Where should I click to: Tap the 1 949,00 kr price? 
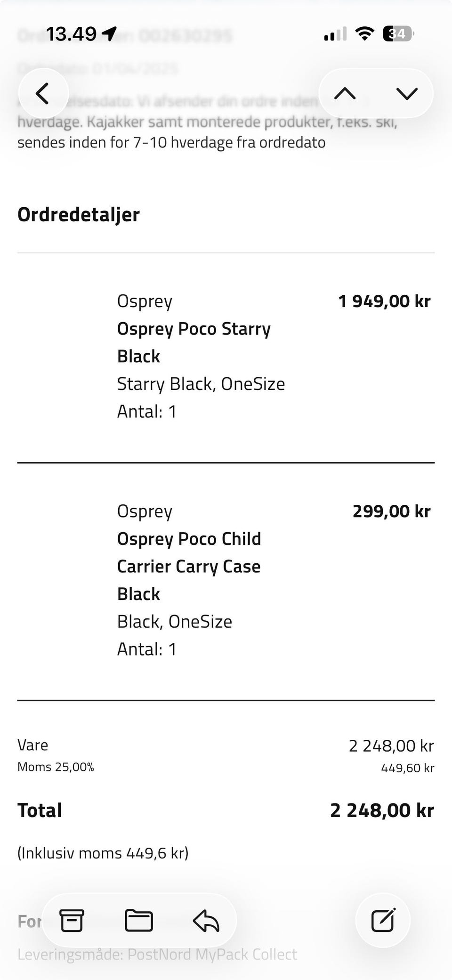(x=384, y=301)
